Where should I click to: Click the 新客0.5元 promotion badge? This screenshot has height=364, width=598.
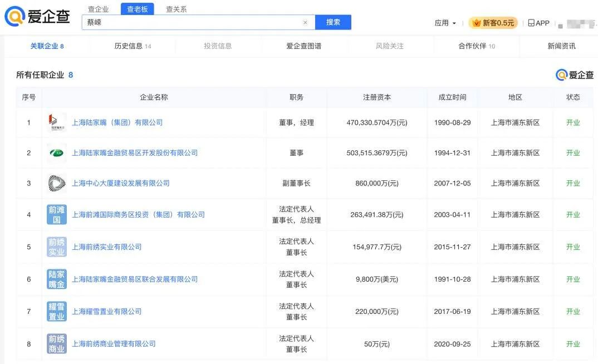click(x=493, y=23)
